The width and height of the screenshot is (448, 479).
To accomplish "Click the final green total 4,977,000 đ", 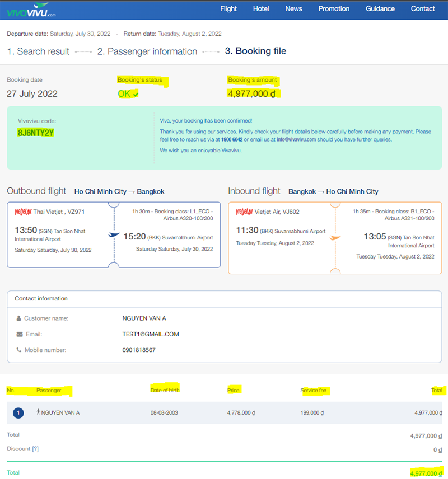I will tap(426, 473).
